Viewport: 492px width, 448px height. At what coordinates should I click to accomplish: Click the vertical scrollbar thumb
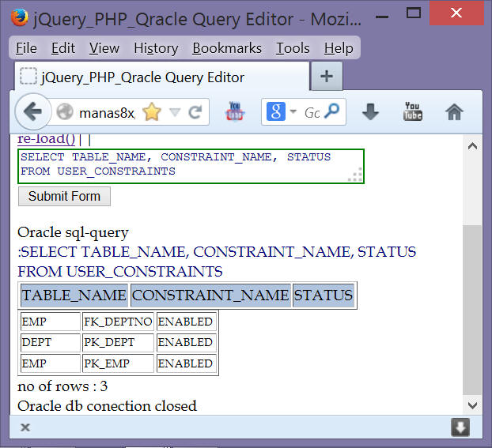click(472, 310)
